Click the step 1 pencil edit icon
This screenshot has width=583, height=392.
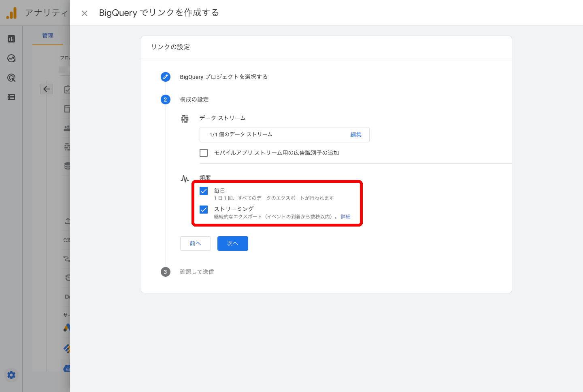pos(165,77)
